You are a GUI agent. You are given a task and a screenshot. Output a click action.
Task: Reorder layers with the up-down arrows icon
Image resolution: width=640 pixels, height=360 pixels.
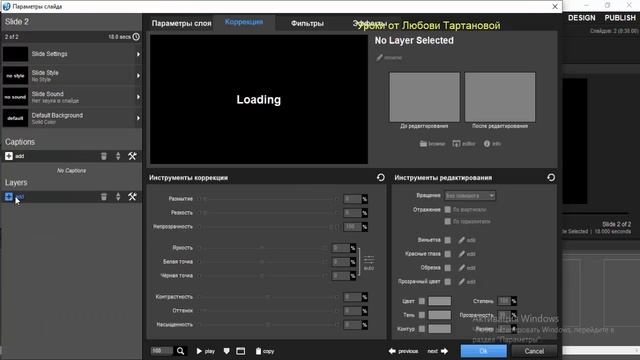click(118, 197)
